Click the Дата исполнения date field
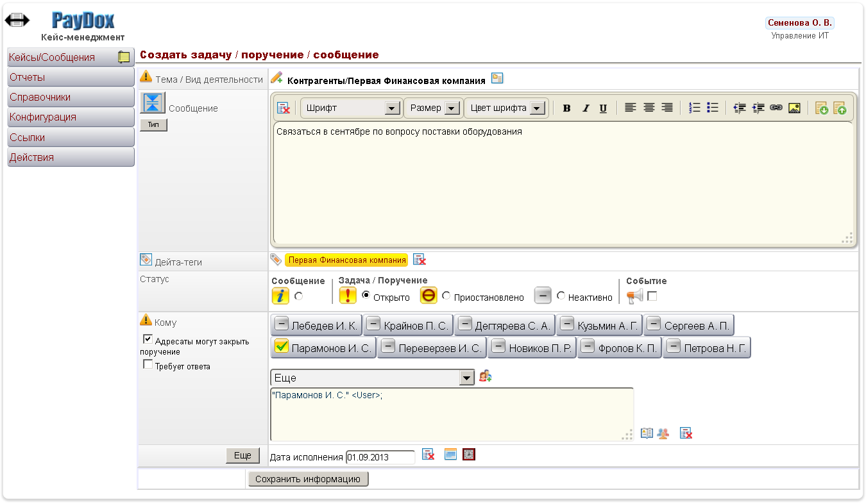 click(x=380, y=458)
